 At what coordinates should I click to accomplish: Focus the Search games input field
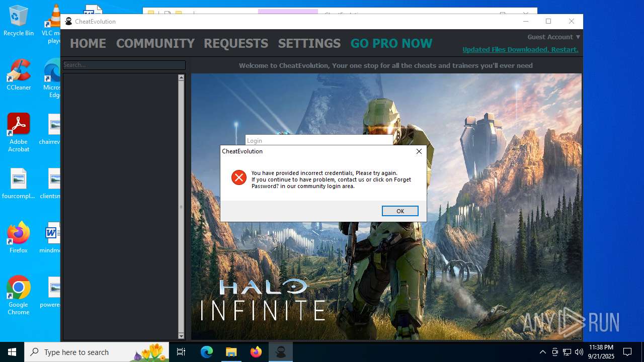[x=124, y=65]
